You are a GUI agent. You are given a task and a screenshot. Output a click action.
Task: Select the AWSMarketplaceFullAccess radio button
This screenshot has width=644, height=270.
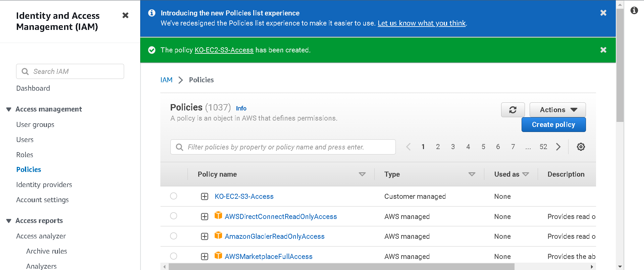(x=173, y=256)
